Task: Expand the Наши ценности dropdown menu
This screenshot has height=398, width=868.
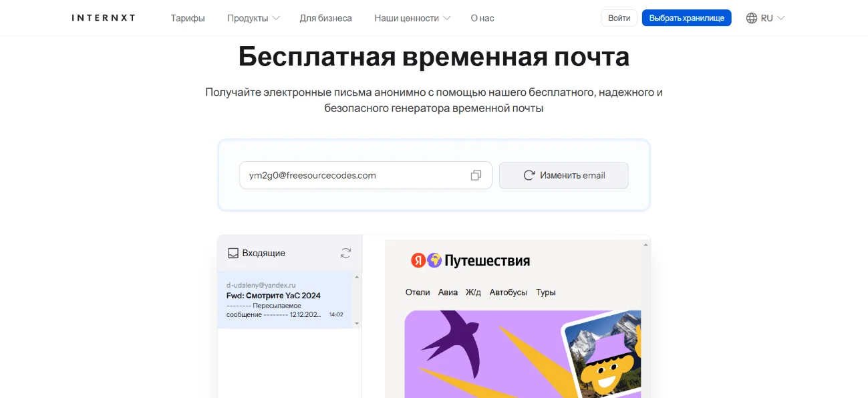Action: tap(412, 18)
